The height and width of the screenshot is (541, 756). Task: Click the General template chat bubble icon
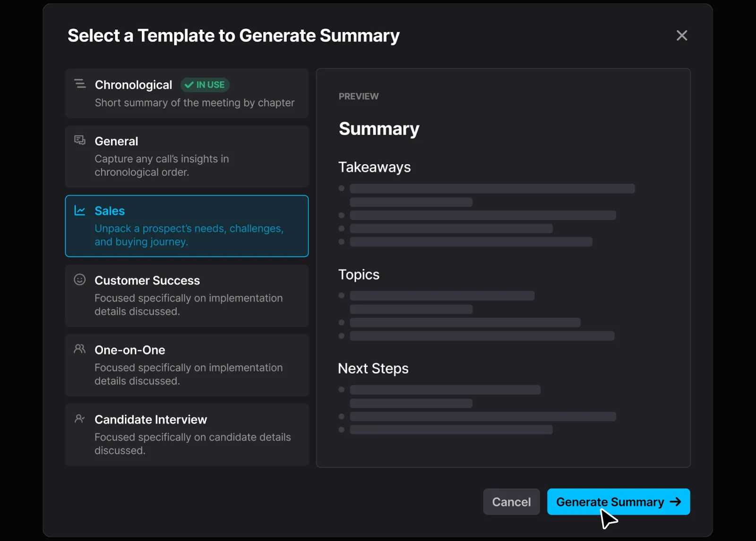click(79, 140)
